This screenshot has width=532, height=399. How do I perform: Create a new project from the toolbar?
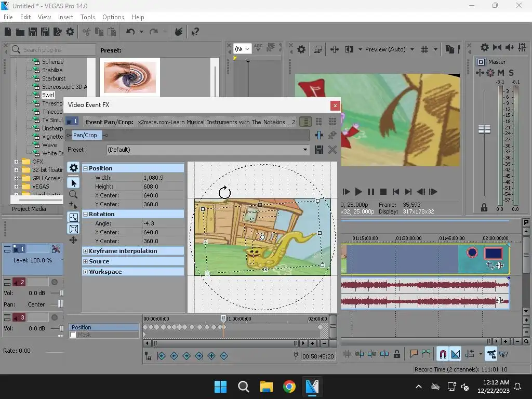8,32
